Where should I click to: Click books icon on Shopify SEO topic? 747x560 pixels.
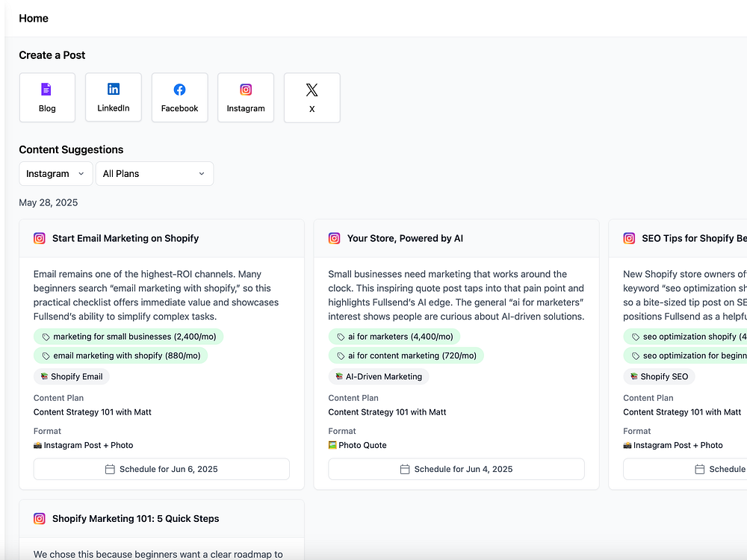[x=634, y=376]
